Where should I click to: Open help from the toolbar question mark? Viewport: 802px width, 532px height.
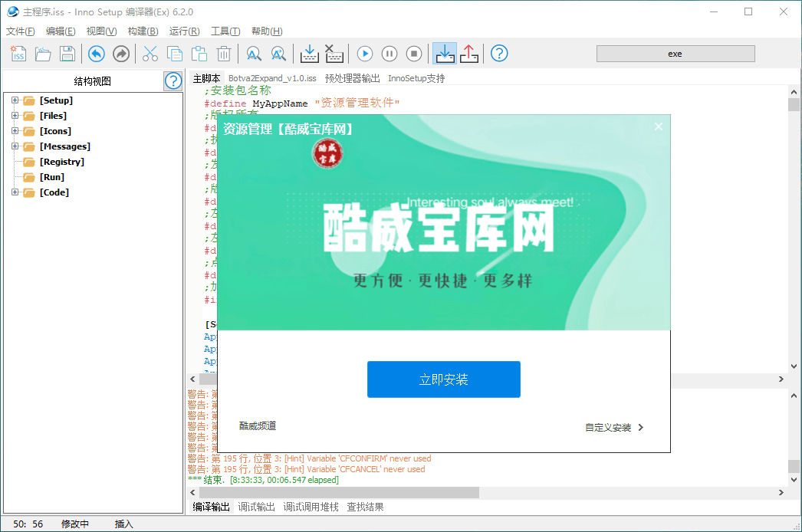pyautogui.click(x=499, y=54)
